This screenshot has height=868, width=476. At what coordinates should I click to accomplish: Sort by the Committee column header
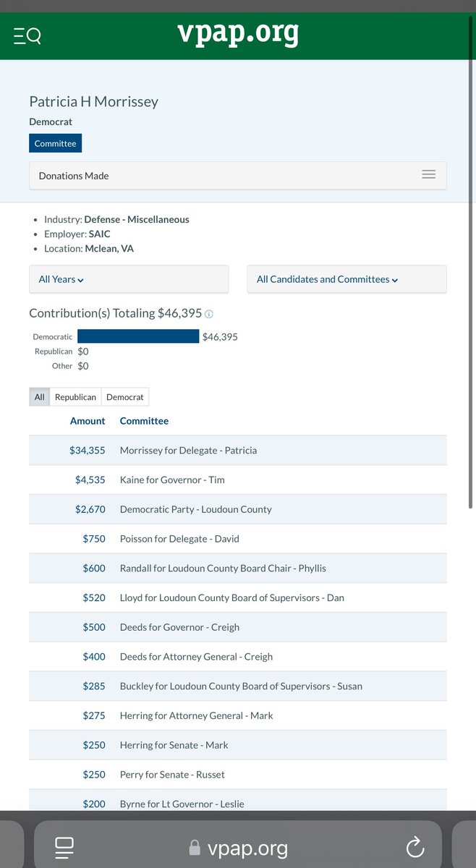click(x=144, y=420)
